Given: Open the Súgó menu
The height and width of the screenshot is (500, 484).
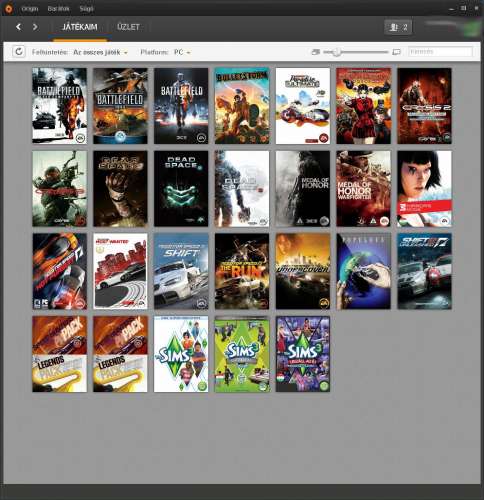Looking at the screenshot, I should tap(86, 9).
